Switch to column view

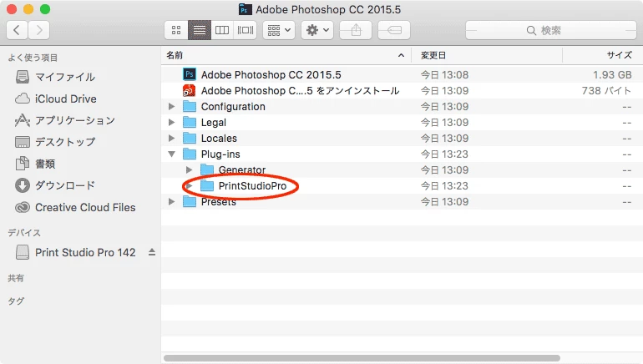click(222, 30)
